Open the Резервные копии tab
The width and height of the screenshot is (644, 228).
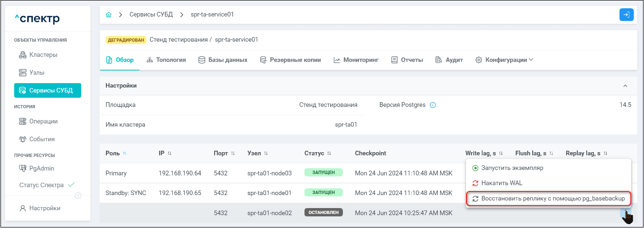(290, 60)
